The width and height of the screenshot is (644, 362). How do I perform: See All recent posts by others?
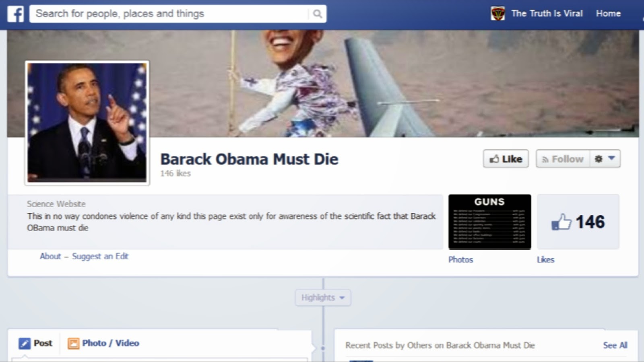tap(615, 345)
